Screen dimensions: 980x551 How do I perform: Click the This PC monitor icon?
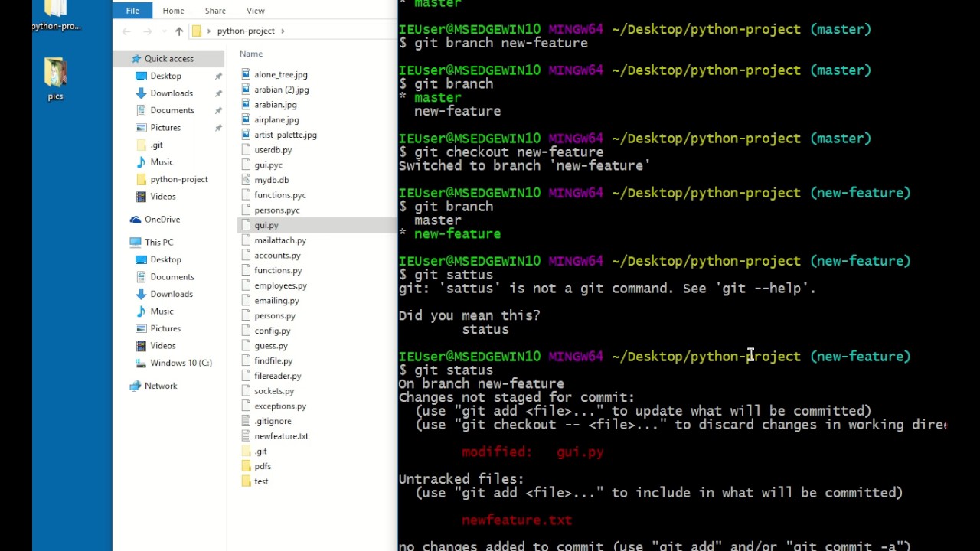[x=136, y=243]
